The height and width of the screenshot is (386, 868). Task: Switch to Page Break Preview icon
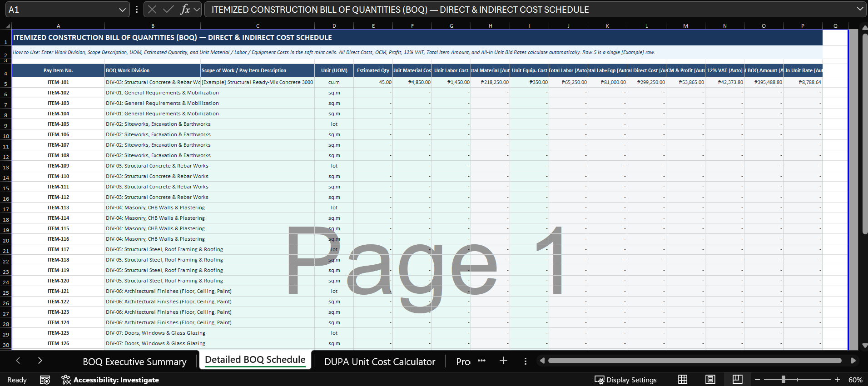738,379
